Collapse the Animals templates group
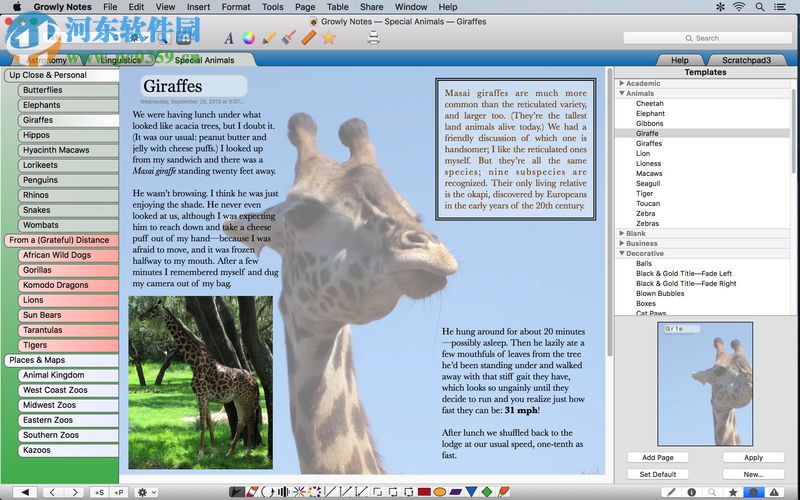800x500 pixels. coord(621,93)
